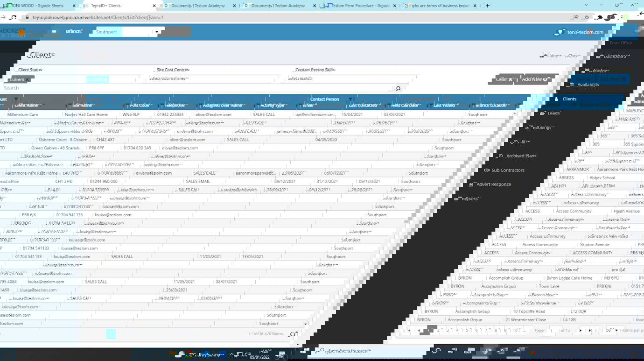Click the Clients person icon in sidebar
The height and width of the screenshot is (361, 644).
pyautogui.click(x=556, y=99)
